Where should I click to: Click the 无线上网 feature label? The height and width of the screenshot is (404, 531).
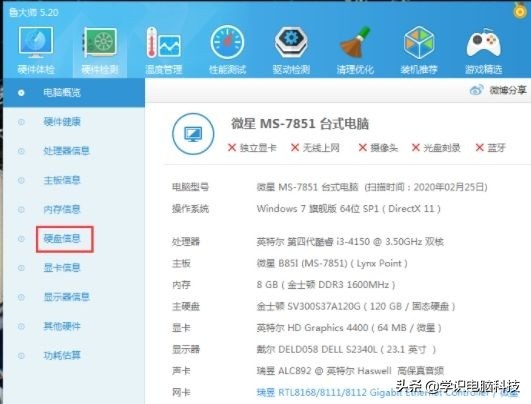(321, 148)
